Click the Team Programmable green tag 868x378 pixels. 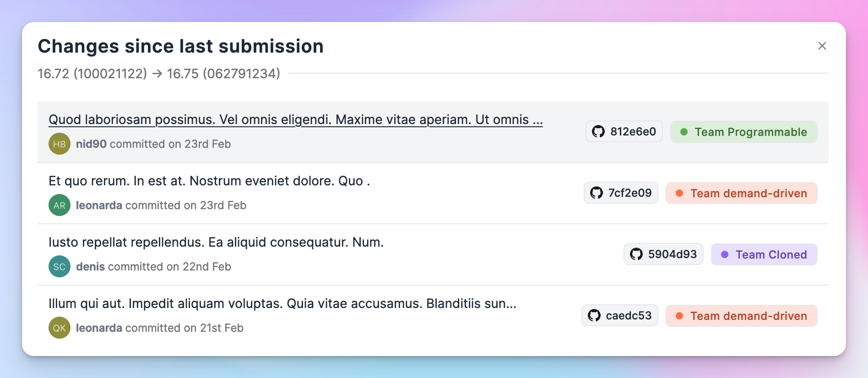744,132
